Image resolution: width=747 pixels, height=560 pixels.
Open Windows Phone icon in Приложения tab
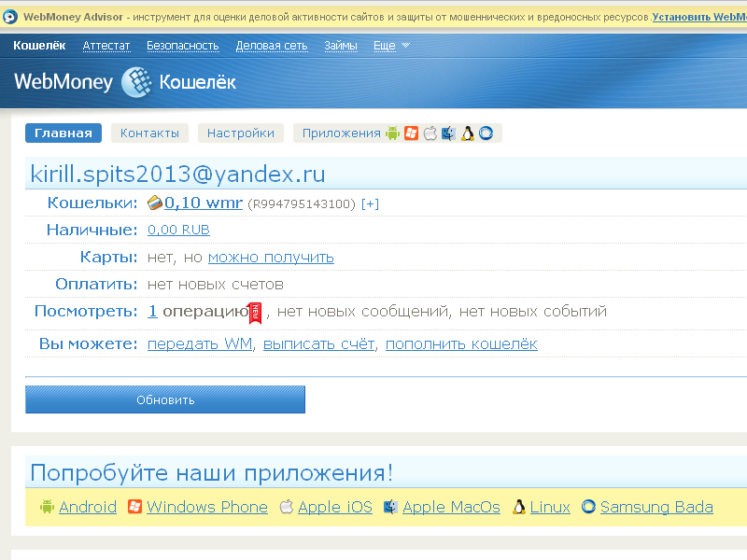(x=411, y=133)
